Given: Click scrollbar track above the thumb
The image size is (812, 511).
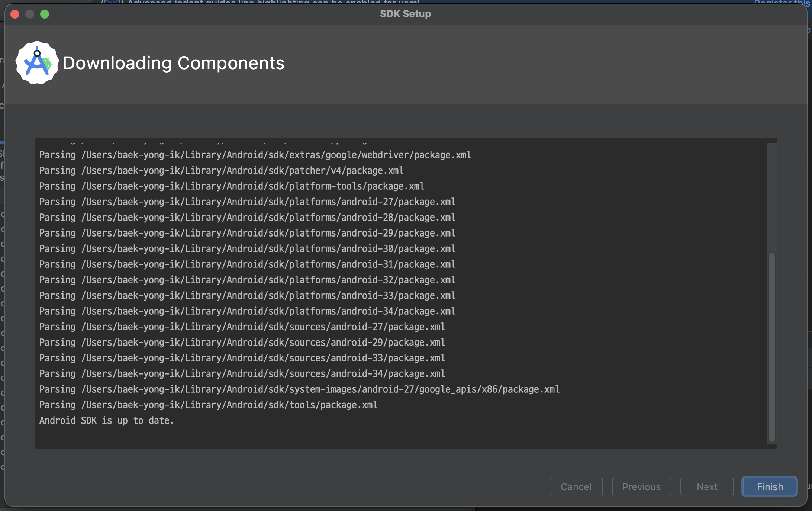Looking at the screenshot, I should (771, 197).
